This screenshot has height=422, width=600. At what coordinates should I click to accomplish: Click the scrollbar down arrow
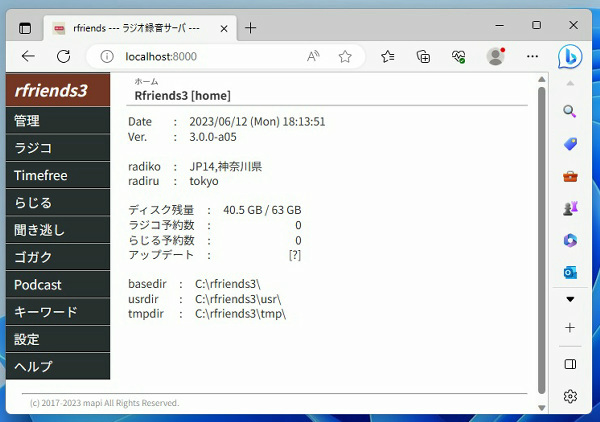coord(541,408)
